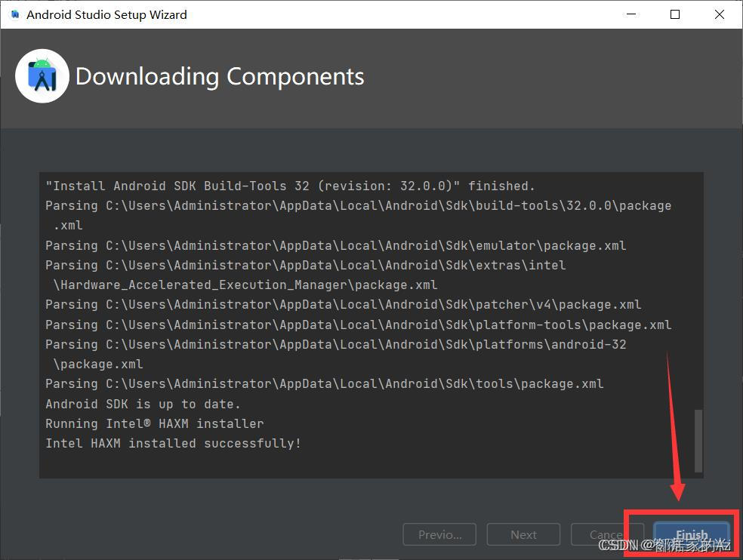743x560 pixels.
Task: Close the Setup Wizard window
Action: click(x=719, y=14)
